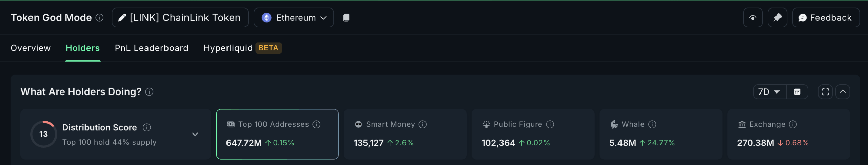The width and height of the screenshot is (868, 165).
Task: Select the Top 100 Addresses card
Action: [277, 134]
